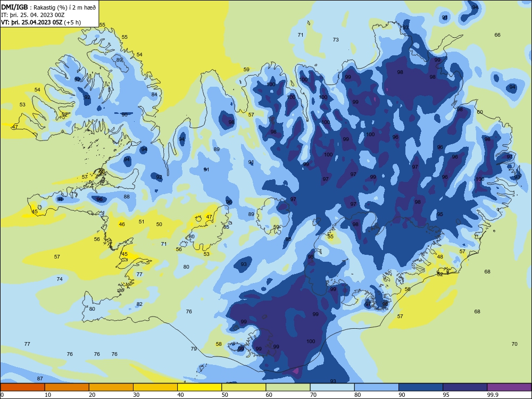Viewport: 532px width, 399px height.
Task: Click the map humidity value '48'
Action: tap(440, 257)
